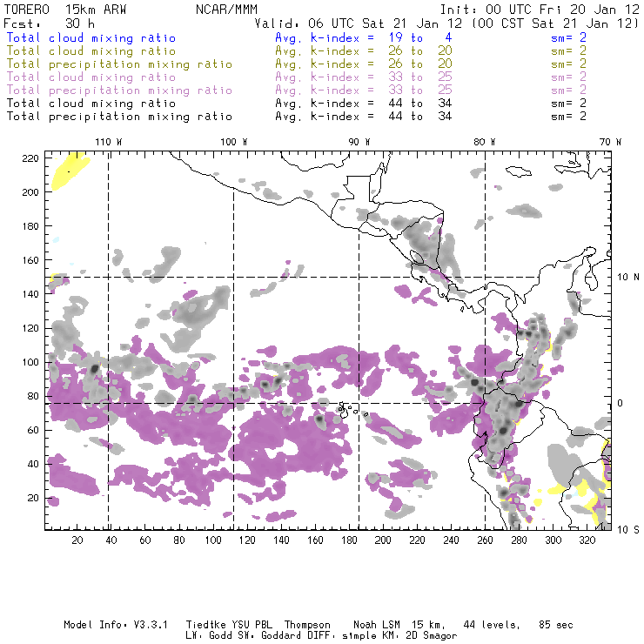Viewport: 644px width, 644px height.
Task: Click the '10 N' latitude label
Action: click(x=628, y=278)
